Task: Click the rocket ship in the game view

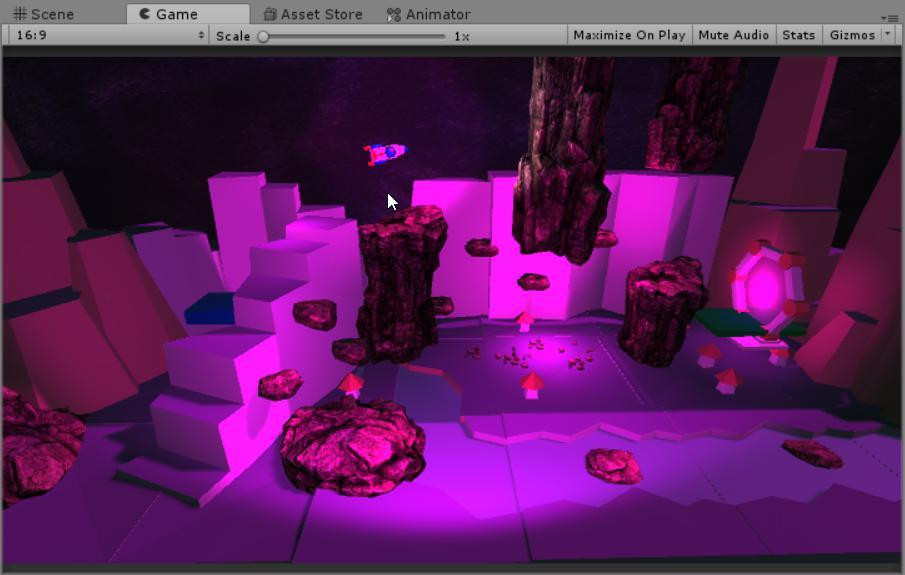Action: 385,154
